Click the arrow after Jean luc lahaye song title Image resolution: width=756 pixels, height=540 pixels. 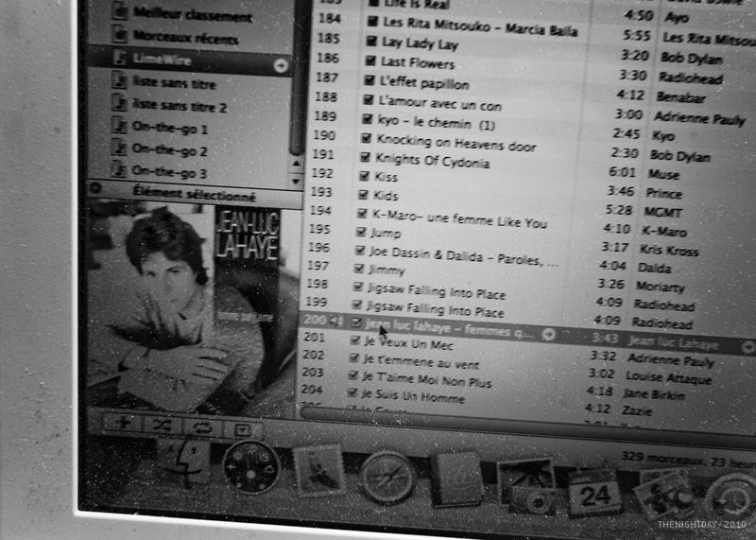(x=548, y=335)
